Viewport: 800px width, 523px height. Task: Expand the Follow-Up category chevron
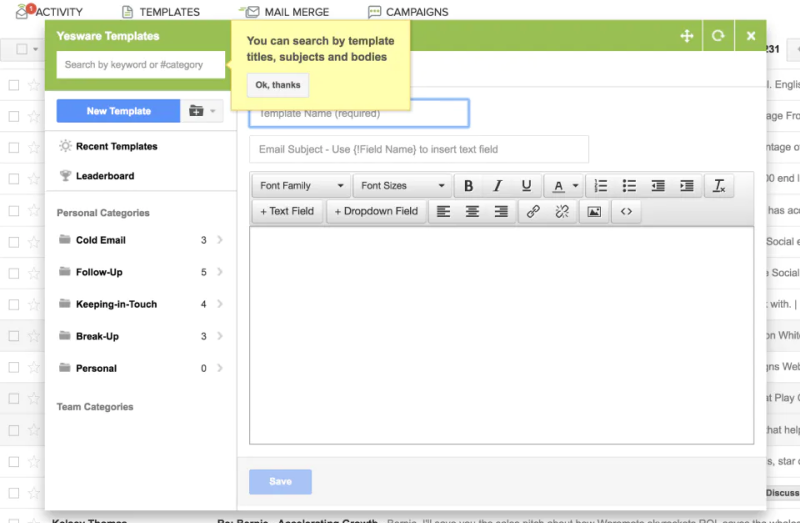pos(220,271)
